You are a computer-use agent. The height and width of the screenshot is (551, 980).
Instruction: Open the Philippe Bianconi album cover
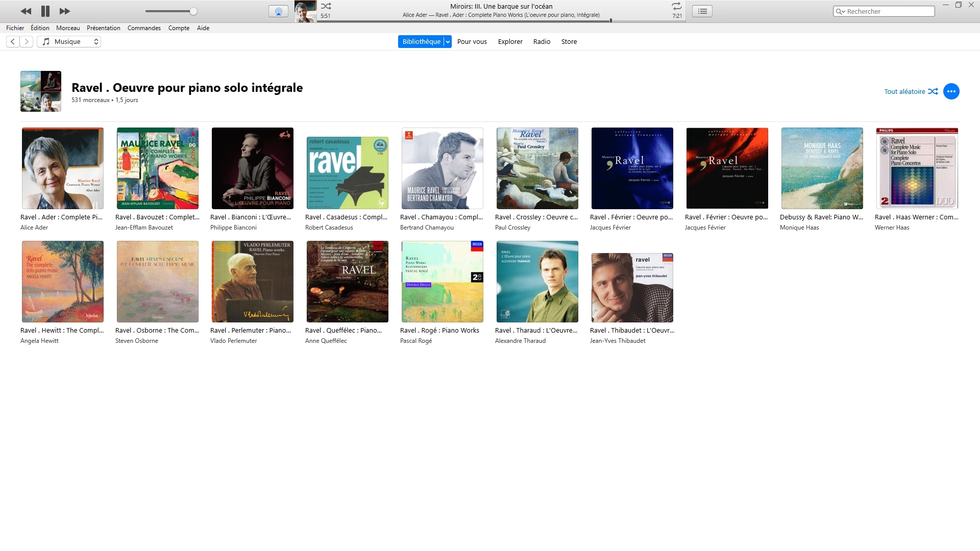click(x=253, y=168)
